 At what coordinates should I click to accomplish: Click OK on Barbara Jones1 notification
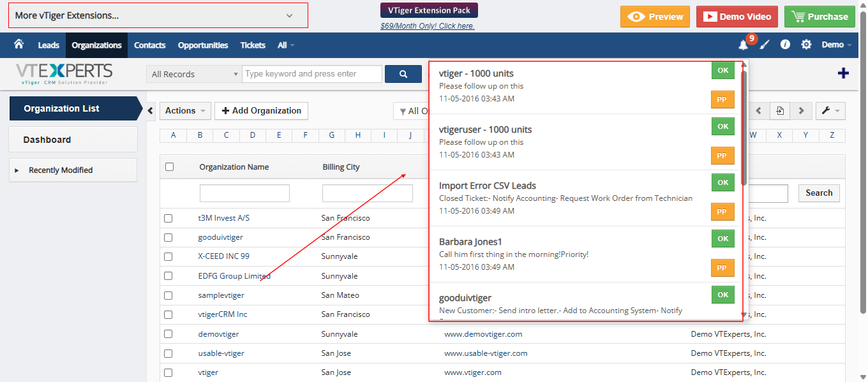pyautogui.click(x=722, y=239)
